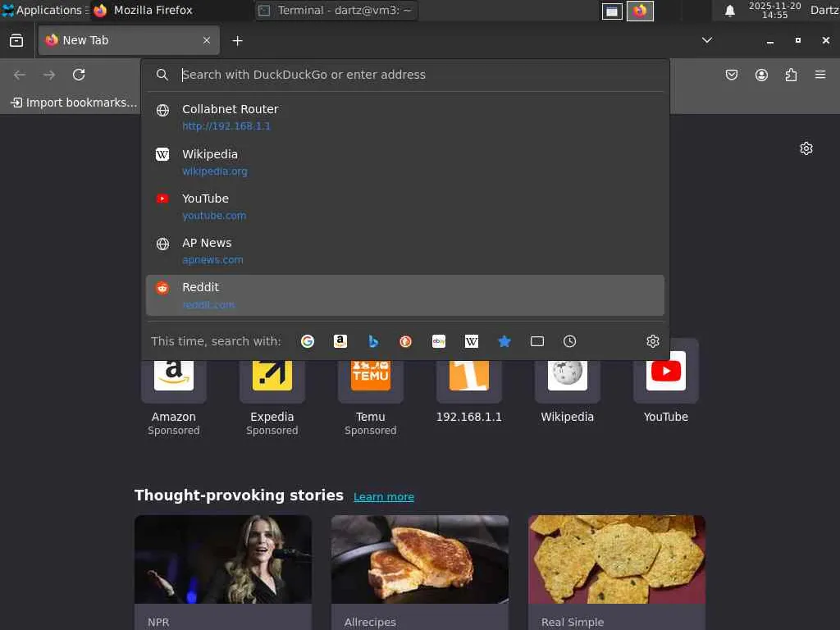Open clock showing 2025-11-20 14:55
840x630 pixels.
tap(774, 10)
